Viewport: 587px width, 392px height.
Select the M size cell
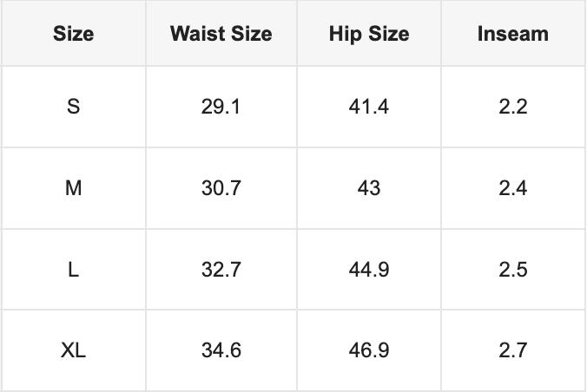coord(74,188)
